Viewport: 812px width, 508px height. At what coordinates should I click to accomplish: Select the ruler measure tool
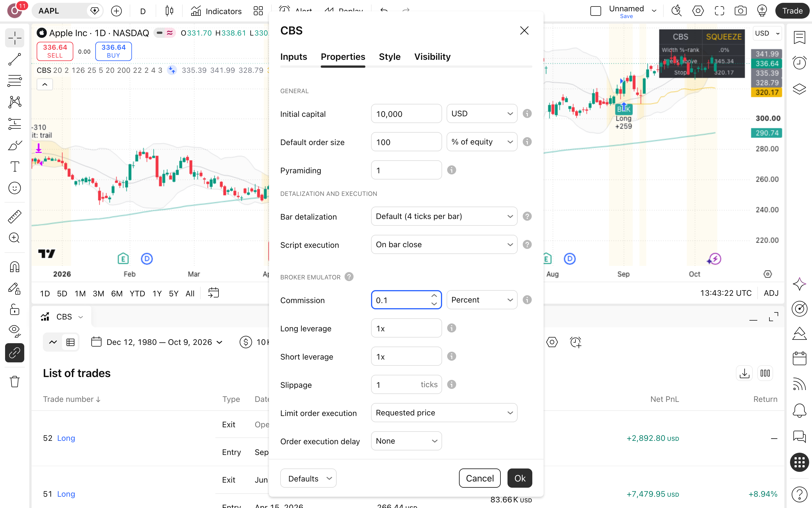14,217
